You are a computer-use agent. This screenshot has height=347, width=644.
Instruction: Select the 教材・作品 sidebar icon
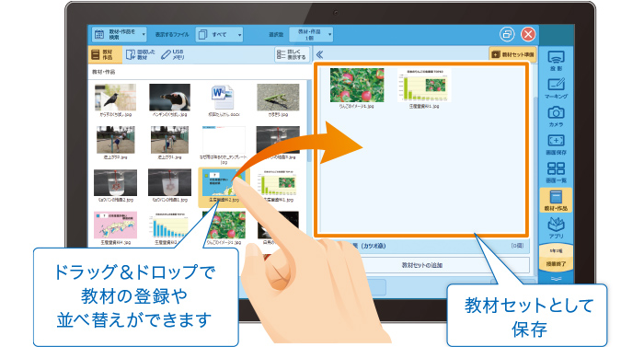click(556, 201)
